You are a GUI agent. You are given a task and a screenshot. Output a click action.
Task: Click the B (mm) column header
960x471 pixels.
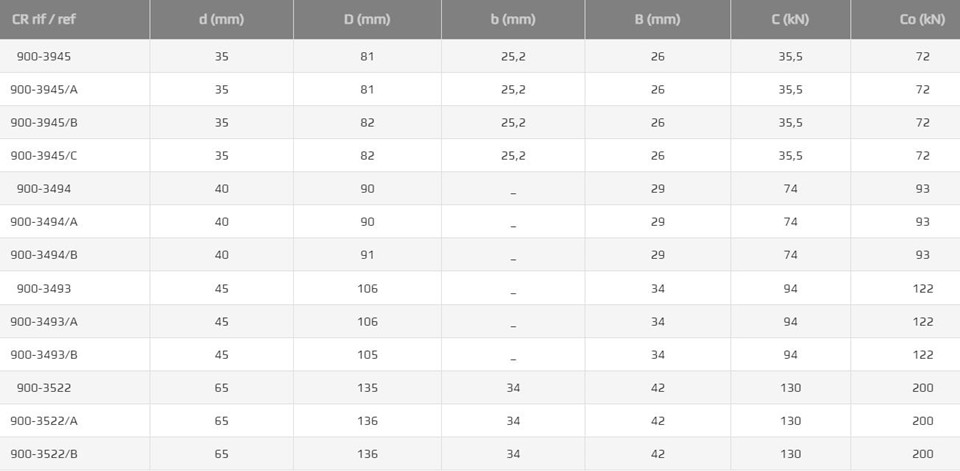(x=658, y=19)
